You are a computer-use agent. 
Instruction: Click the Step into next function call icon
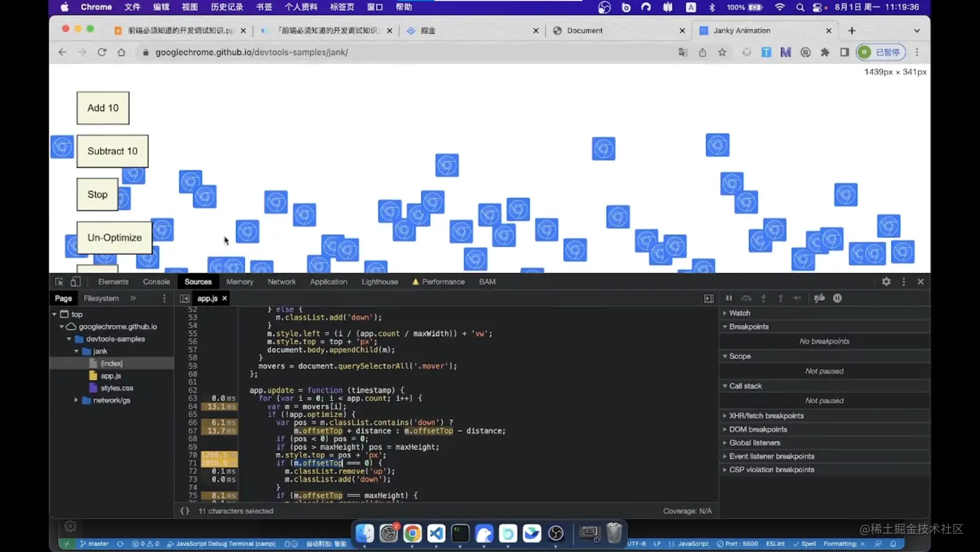(x=764, y=298)
